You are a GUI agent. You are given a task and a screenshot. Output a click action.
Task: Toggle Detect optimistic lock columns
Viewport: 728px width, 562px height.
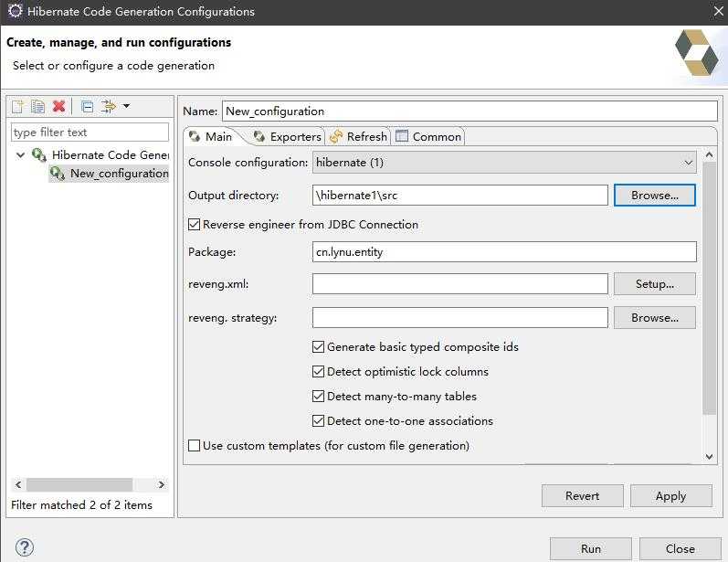(x=318, y=372)
